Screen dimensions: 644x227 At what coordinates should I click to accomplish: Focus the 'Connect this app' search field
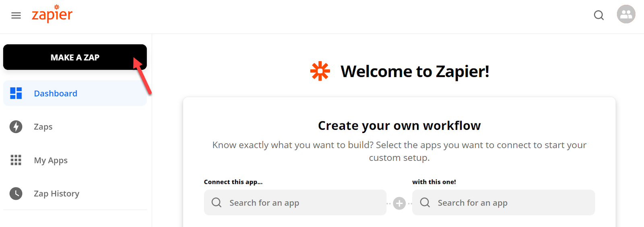(x=295, y=202)
